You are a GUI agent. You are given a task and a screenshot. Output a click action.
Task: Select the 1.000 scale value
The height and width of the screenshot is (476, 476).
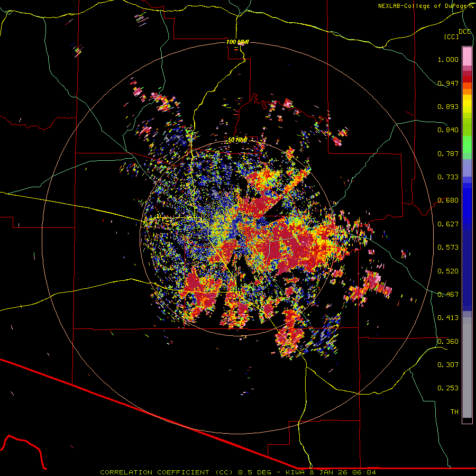(x=448, y=59)
